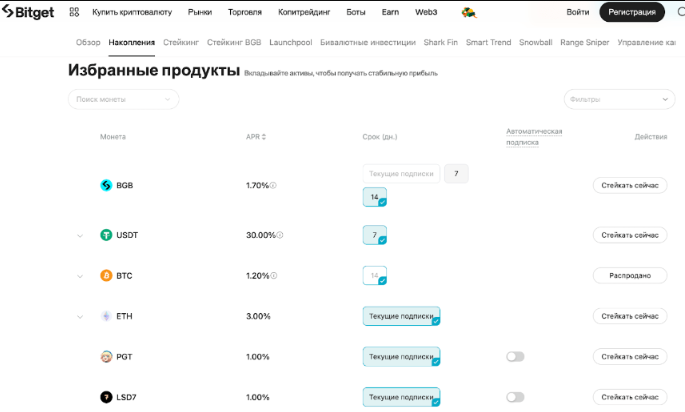Click the 3.00% APR value for ETH
The image size is (685, 412).
258,316
